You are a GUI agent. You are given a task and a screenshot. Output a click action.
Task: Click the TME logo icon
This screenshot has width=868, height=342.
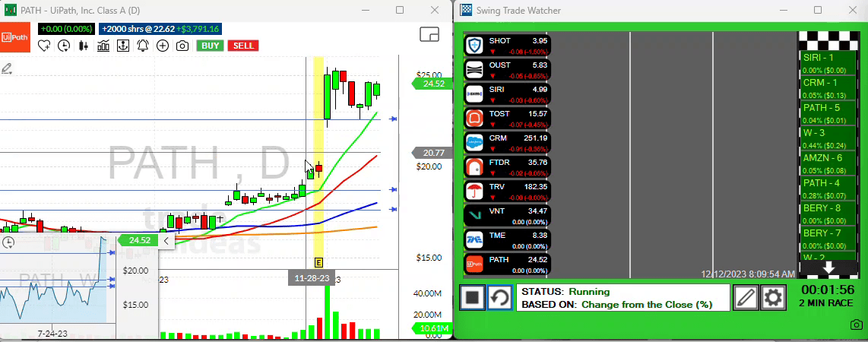(475, 240)
